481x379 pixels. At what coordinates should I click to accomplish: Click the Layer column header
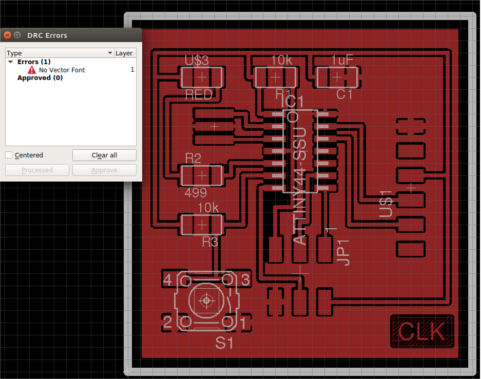124,53
